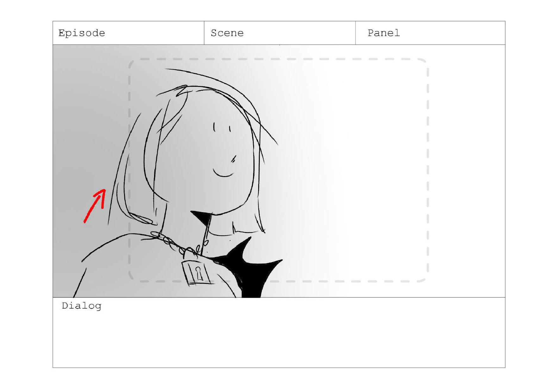Select the character's right eye mark

pos(230,129)
